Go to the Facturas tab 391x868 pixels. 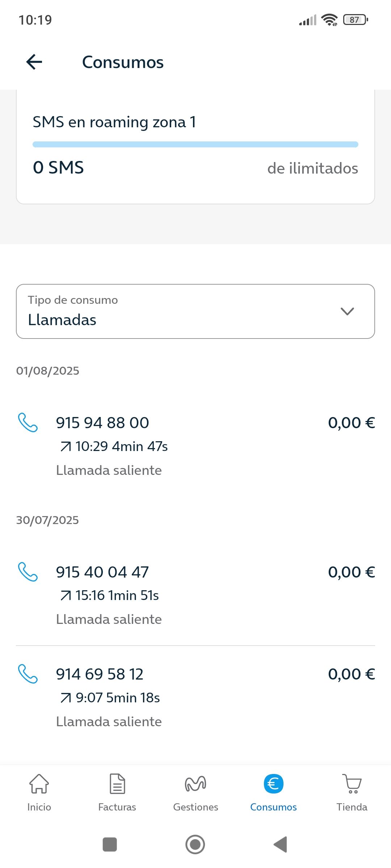(x=117, y=792)
